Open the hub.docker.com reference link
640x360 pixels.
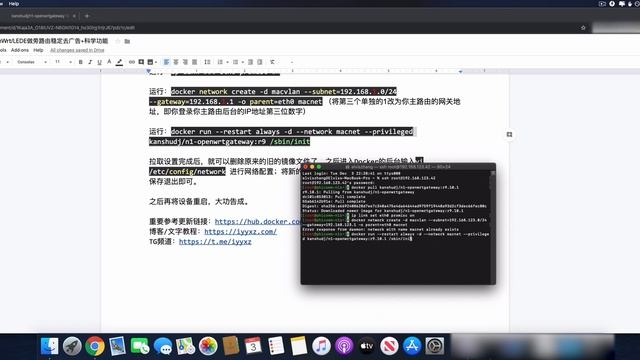pyautogui.click(x=258, y=222)
